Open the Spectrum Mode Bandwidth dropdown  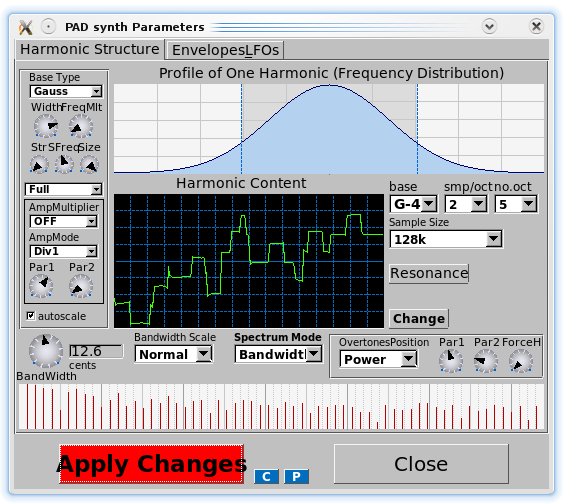(278, 354)
